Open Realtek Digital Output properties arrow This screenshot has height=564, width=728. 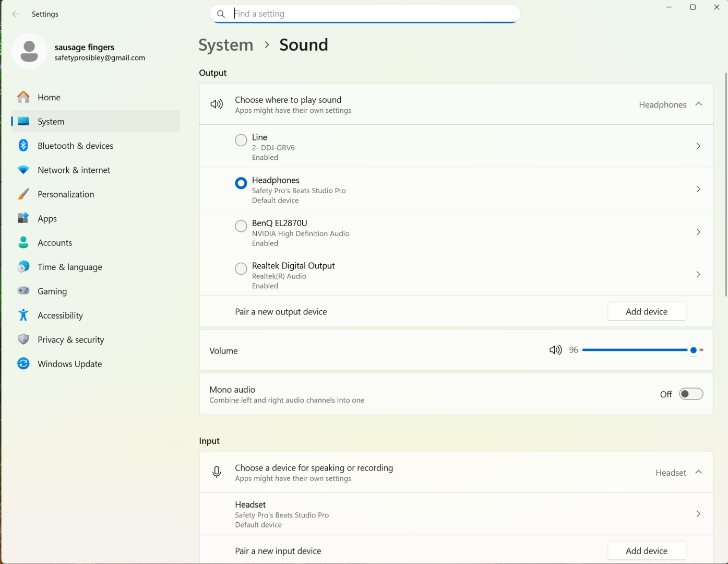(698, 275)
